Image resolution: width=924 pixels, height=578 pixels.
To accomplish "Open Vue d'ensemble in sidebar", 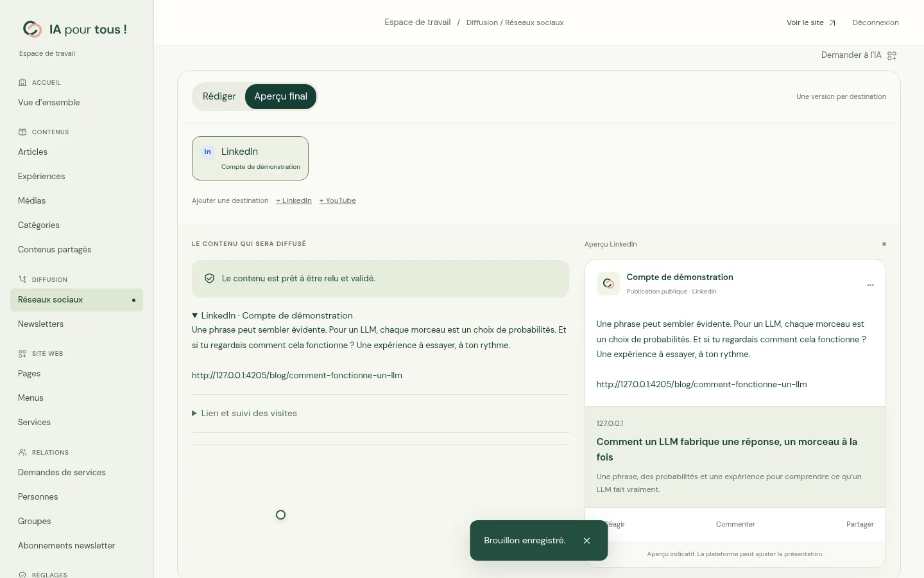I will click(49, 102).
